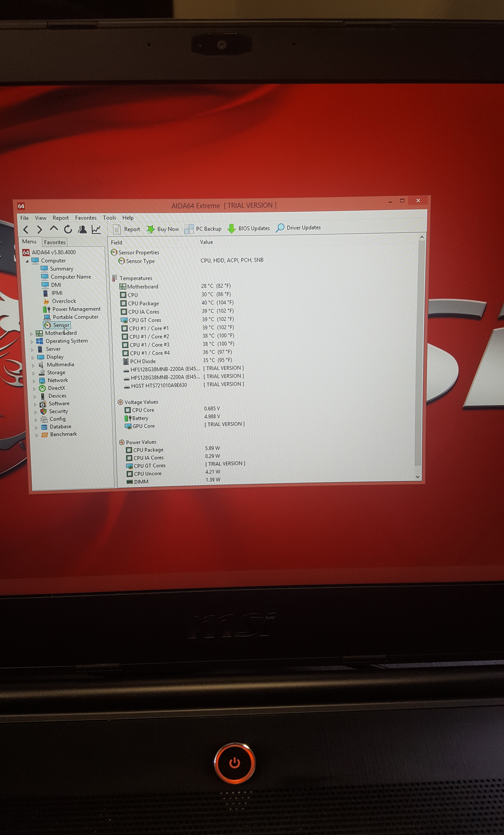
Task: Go up one level with the up arrow icon
Action: (54, 229)
